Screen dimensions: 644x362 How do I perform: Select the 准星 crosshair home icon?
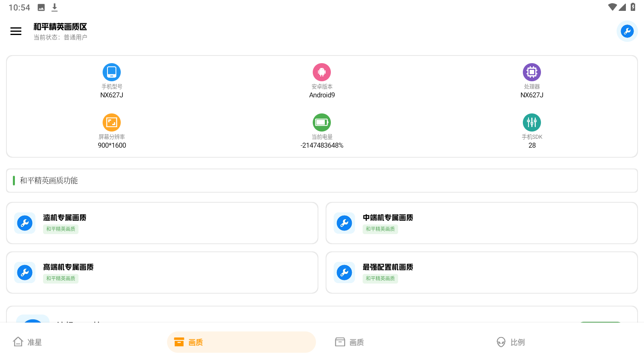19,341
